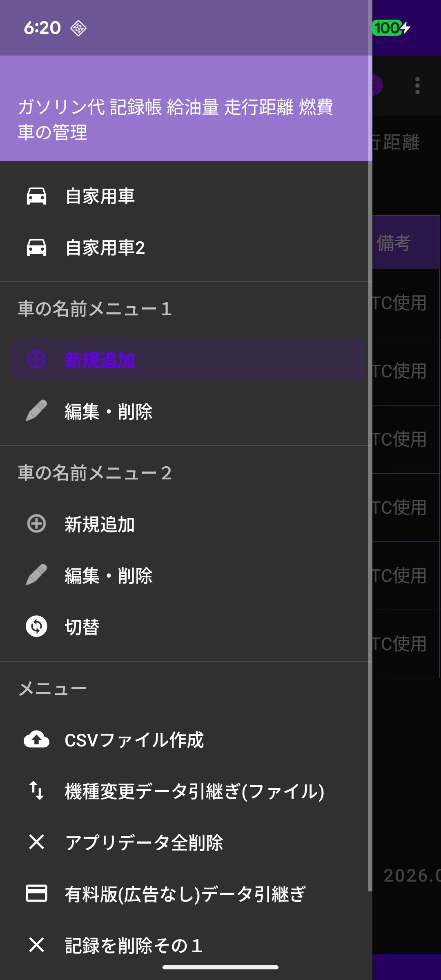441x980 pixels.
Task: Tap the up-down arrows data transfer icon
Action: point(36,791)
